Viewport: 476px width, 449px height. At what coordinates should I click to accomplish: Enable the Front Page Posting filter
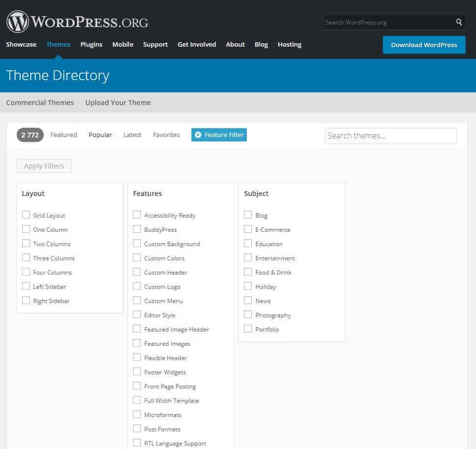(x=137, y=386)
